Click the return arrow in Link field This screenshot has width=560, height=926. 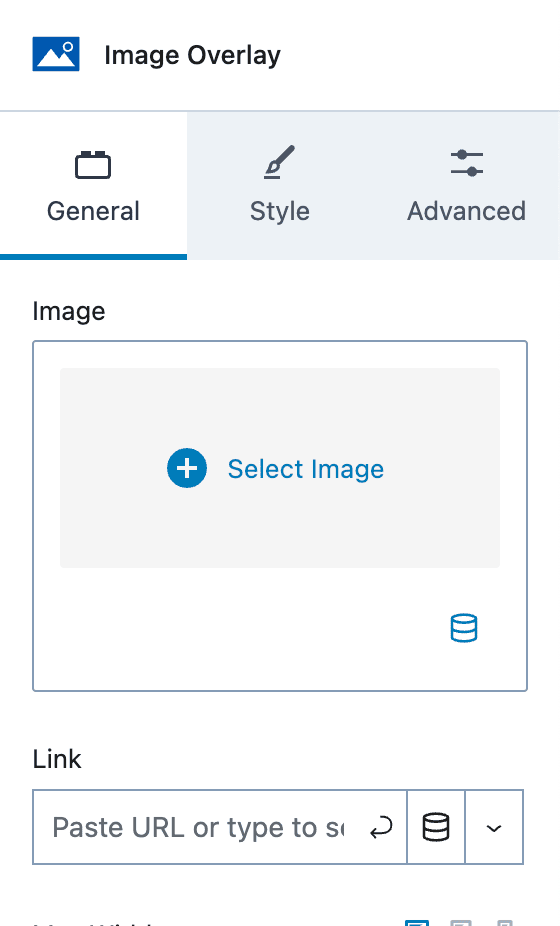click(381, 828)
